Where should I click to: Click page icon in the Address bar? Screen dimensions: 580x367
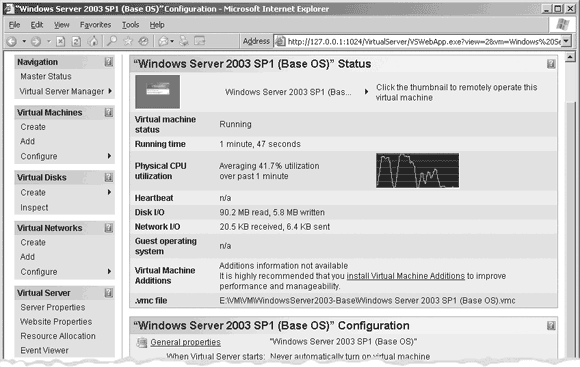pos(280,41)
